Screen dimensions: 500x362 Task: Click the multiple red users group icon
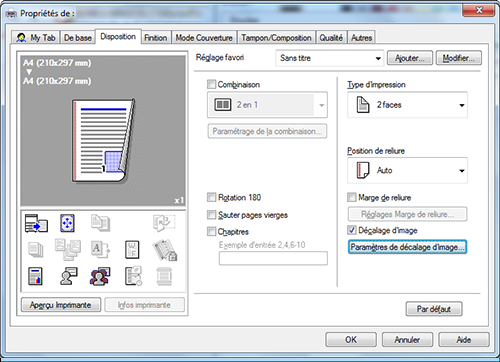[x=100, y=276]
